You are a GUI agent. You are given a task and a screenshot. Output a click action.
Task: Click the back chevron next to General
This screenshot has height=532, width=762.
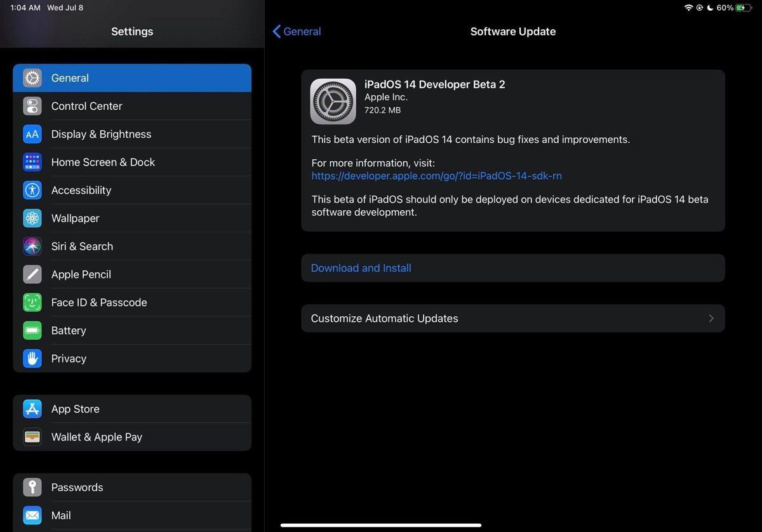(x=276, y=31)
